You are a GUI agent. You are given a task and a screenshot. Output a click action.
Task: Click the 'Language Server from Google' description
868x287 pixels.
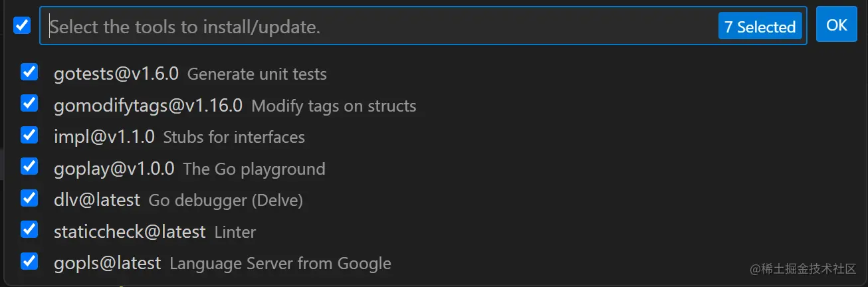pyautogui.click(x=280, y=264)
